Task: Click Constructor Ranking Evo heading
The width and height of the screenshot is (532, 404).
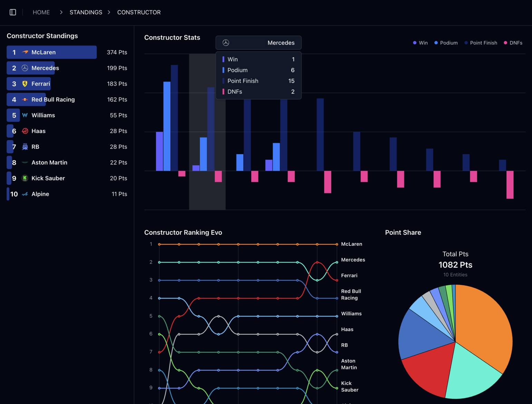Action: pos(183,232)
